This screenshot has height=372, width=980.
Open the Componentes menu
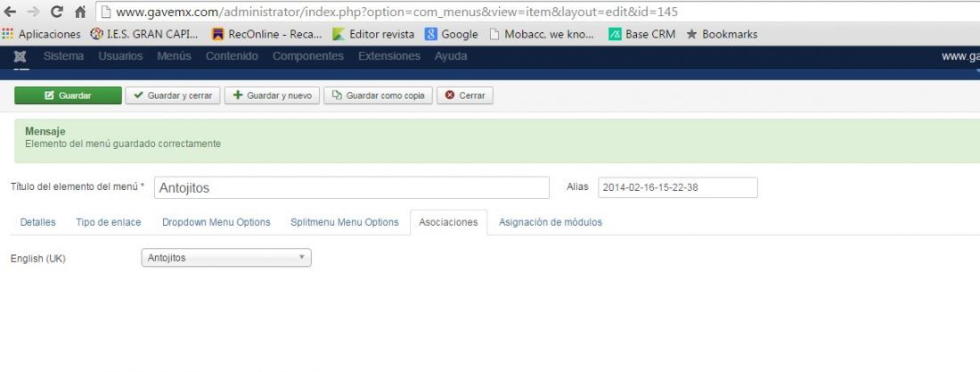[308, 56]
